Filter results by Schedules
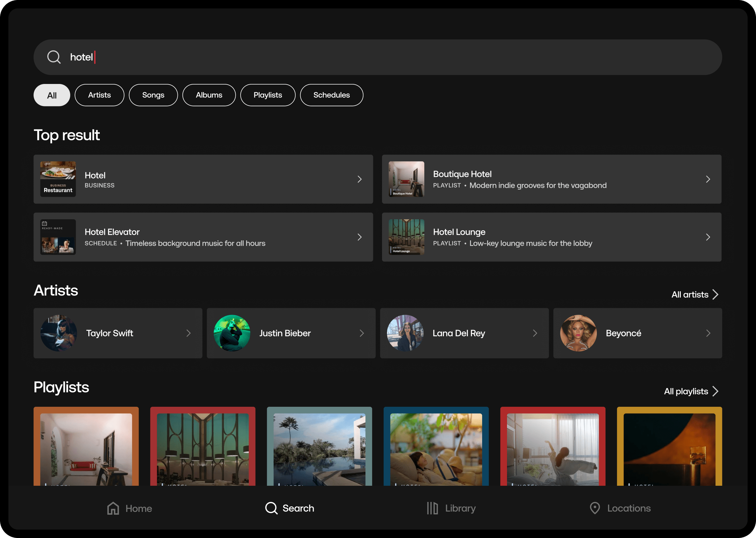Screen dimensions: 756x538 (331, 95)
